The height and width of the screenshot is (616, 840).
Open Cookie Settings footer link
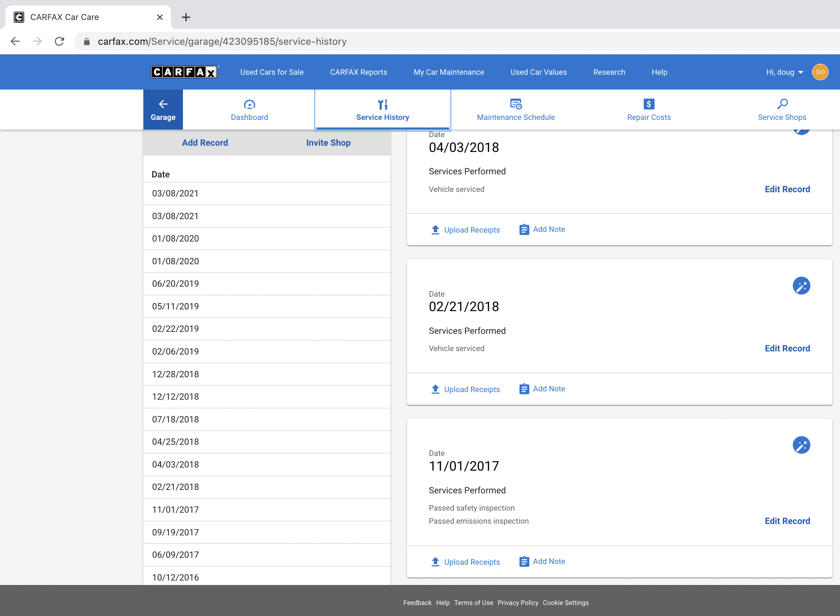(566, 603)
